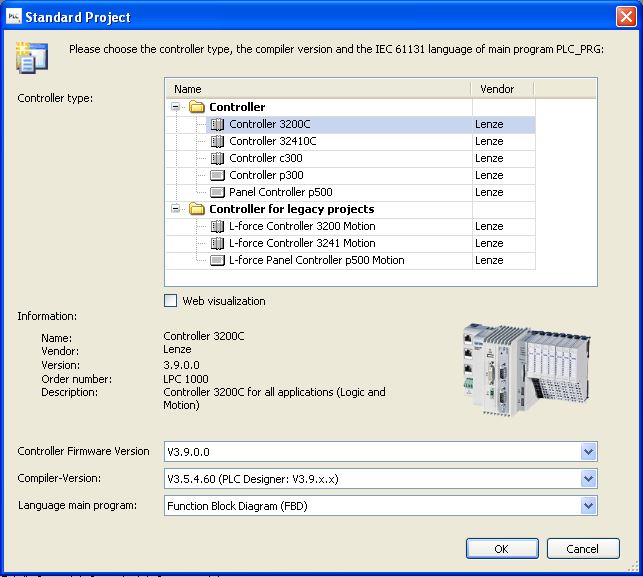643x577 pixels.
Task: Click the Panel Controller p500 icon
Action: click(x=217, y=192)
